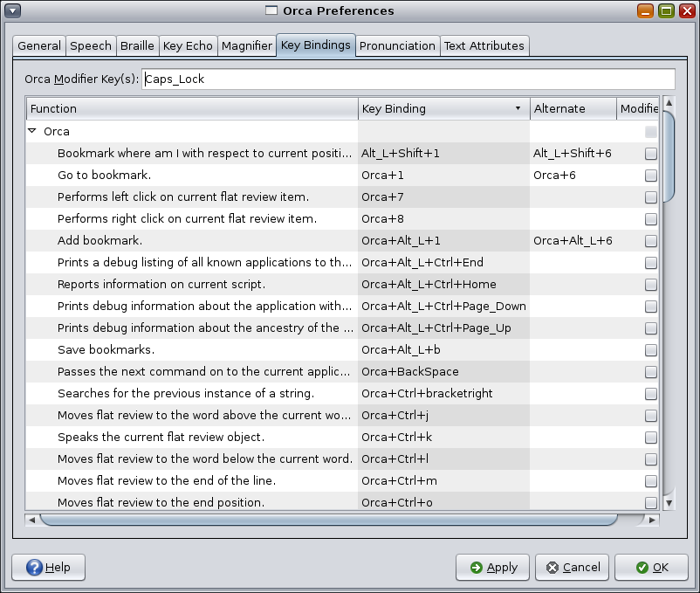The width and height of the screenshot is (700, 593).
Task: Click the Orca+BackSpace key binding cell
Action: (443, 372)
